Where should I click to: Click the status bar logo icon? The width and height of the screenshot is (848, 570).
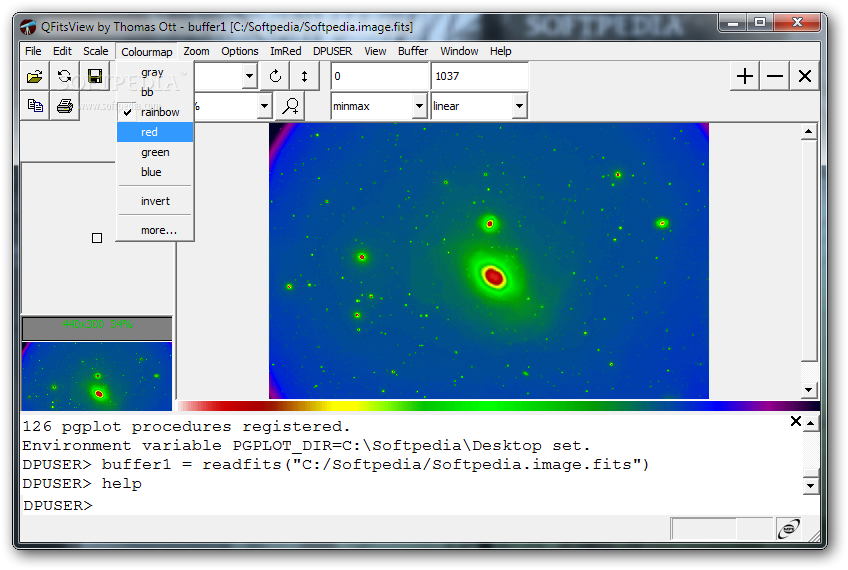pyautogui.click(x=789, y=528)
